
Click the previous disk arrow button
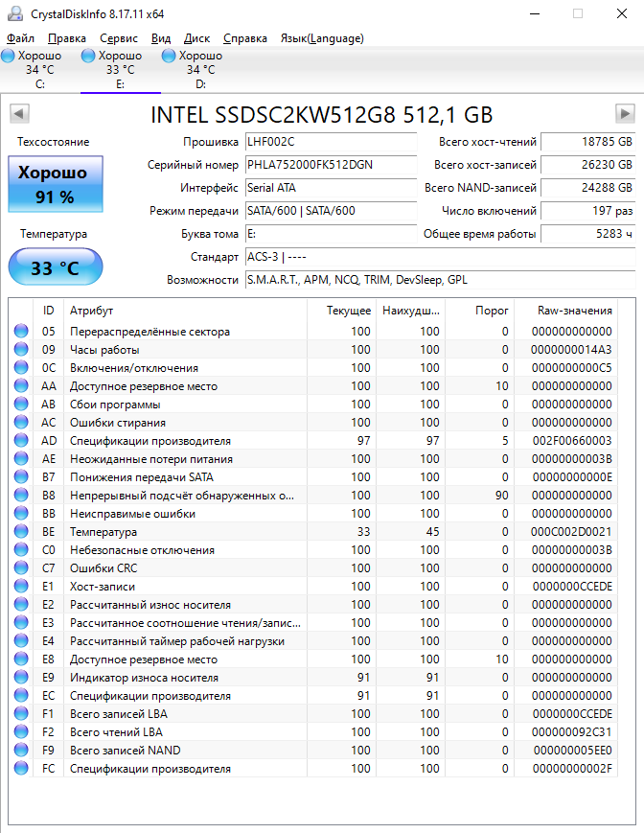coord(18,114)
